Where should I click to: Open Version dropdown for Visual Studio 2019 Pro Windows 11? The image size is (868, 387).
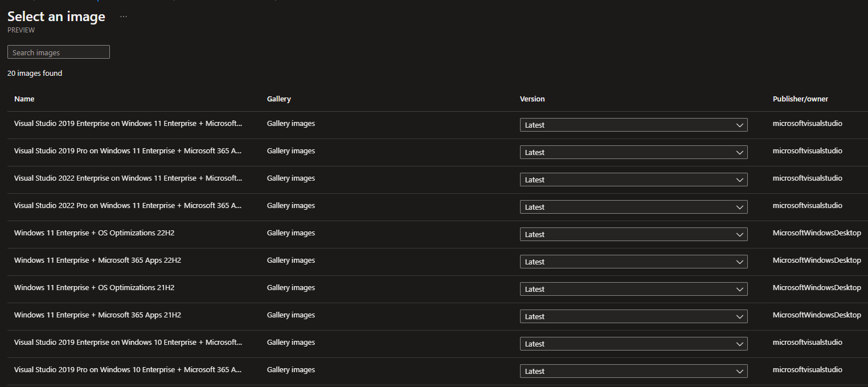(634, 152)
